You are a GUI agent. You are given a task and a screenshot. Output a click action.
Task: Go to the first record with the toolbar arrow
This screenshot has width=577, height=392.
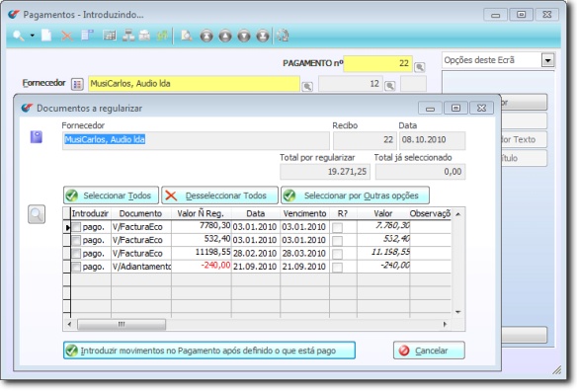(206, 36)
